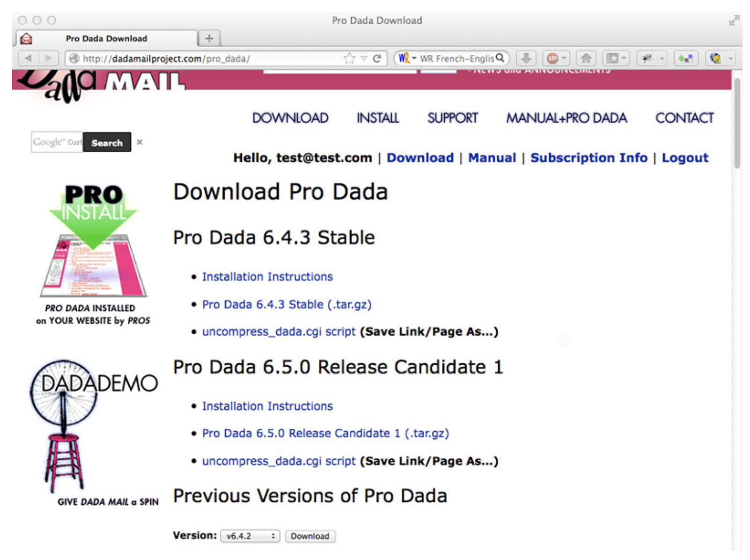Open the MANUAL+PRO DADA menu item

pos(566,118)
